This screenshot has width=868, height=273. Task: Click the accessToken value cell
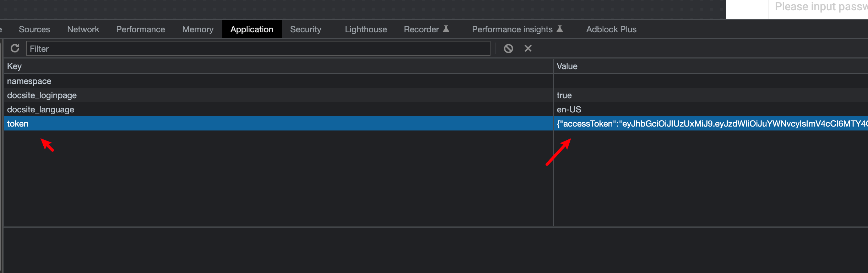point(711,124)
